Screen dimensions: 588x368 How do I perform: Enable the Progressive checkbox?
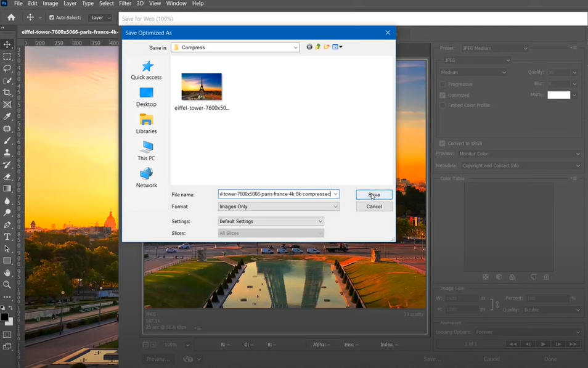coord(443,84)
